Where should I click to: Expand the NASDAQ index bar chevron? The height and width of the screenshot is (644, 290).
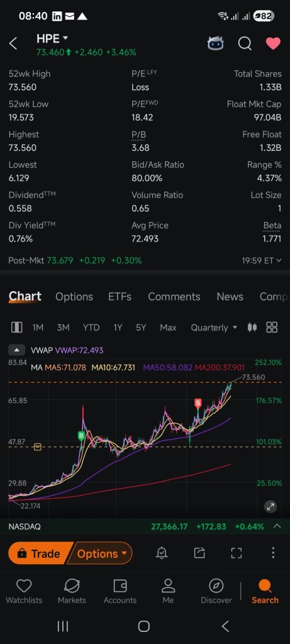click(x=277, y=526)
